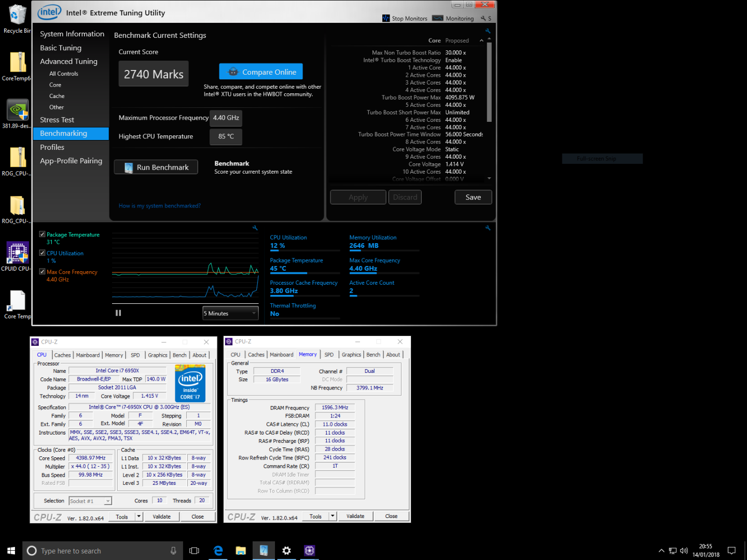
Task: Switch to Graphics tab in right CPU-Z window
Action: coord(351,355)
